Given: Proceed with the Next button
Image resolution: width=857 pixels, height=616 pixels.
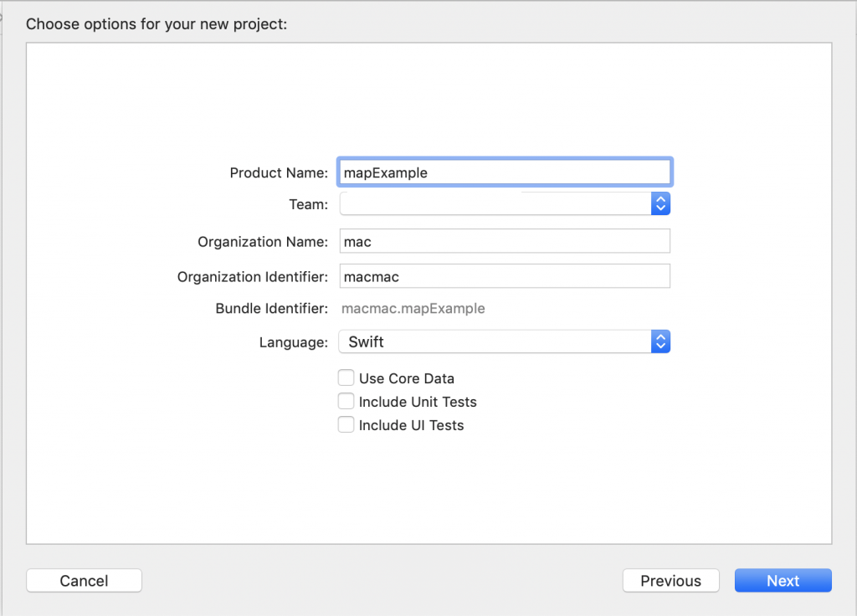Looking at the screenshot, I should tap(783, 581).
